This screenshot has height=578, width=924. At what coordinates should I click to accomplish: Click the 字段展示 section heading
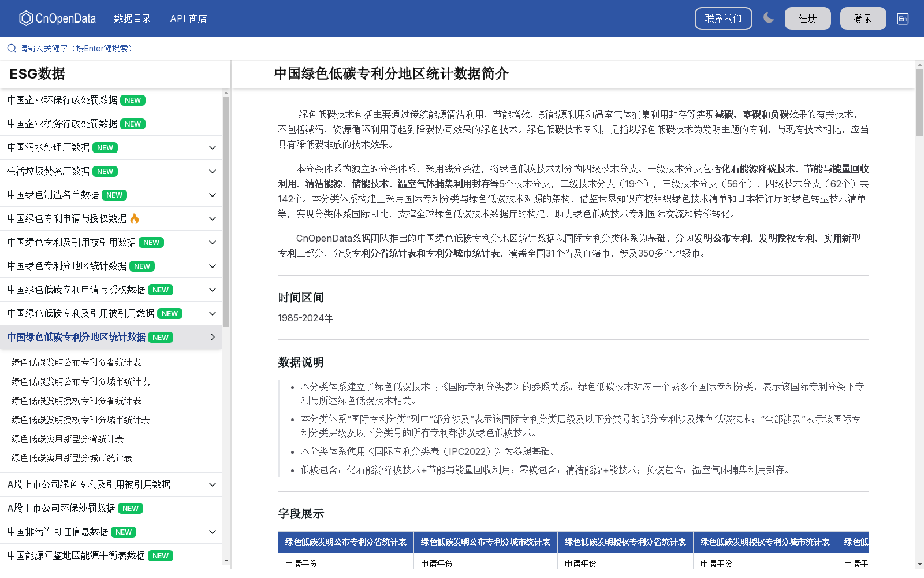[x=301, y=514]
